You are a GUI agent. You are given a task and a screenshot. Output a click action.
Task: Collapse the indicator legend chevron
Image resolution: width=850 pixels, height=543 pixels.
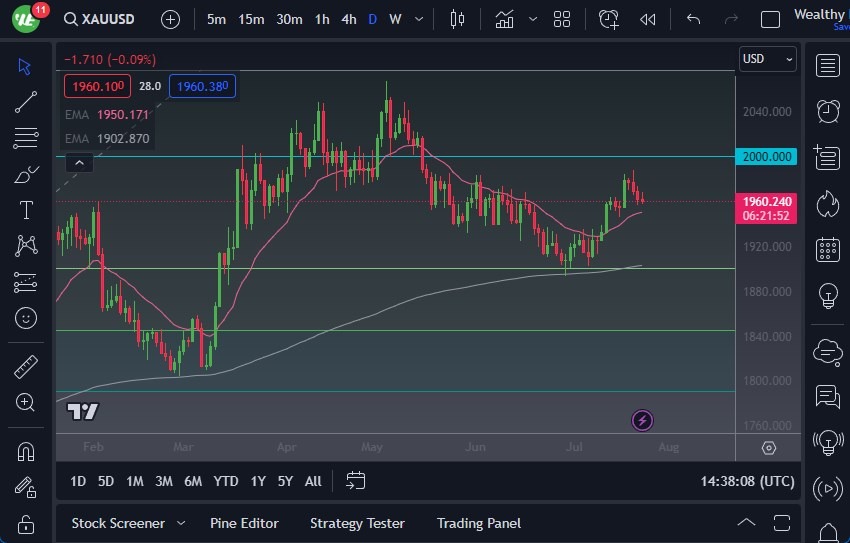tap(79, 162)
